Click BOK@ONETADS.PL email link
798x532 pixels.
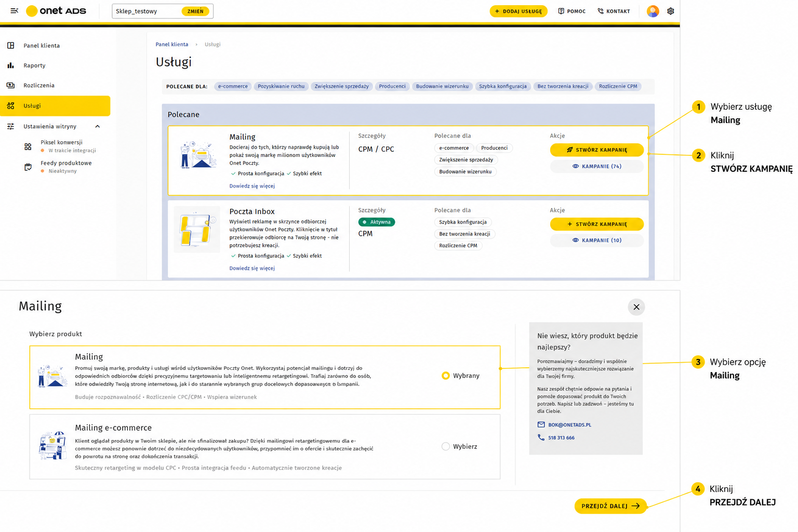569,424
